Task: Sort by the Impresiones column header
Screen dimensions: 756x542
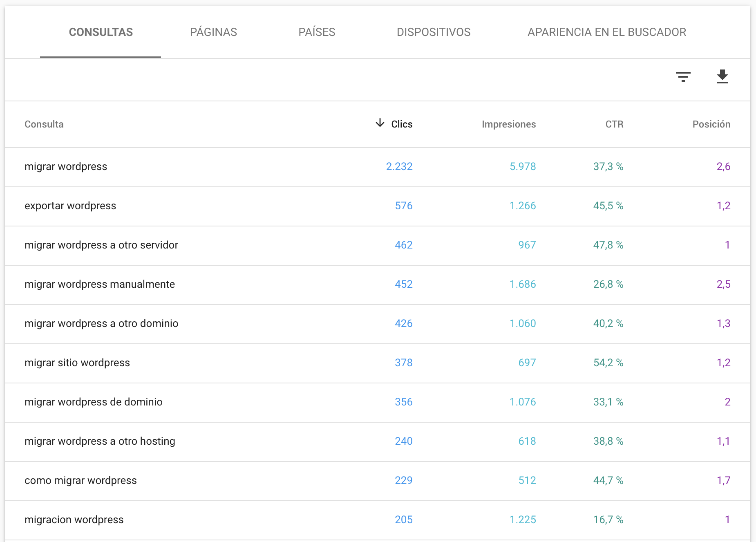Action: coord(509,124)
